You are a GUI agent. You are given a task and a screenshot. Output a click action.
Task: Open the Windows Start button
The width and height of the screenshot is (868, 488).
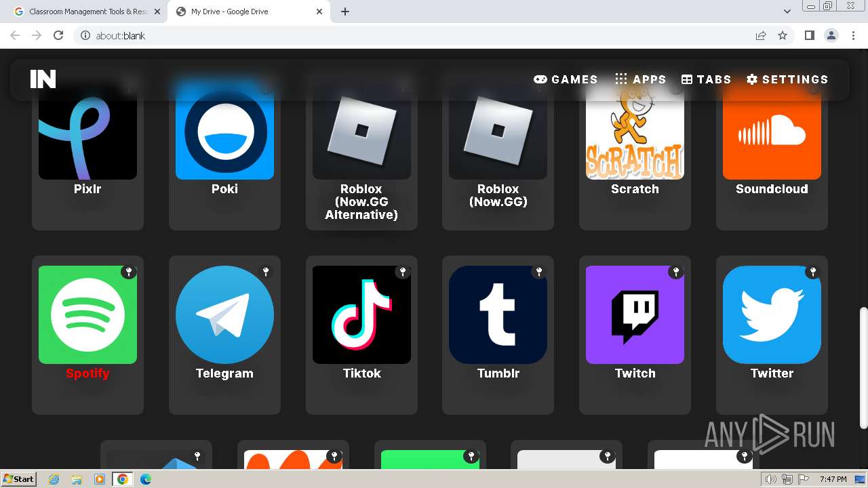[18, 479]
